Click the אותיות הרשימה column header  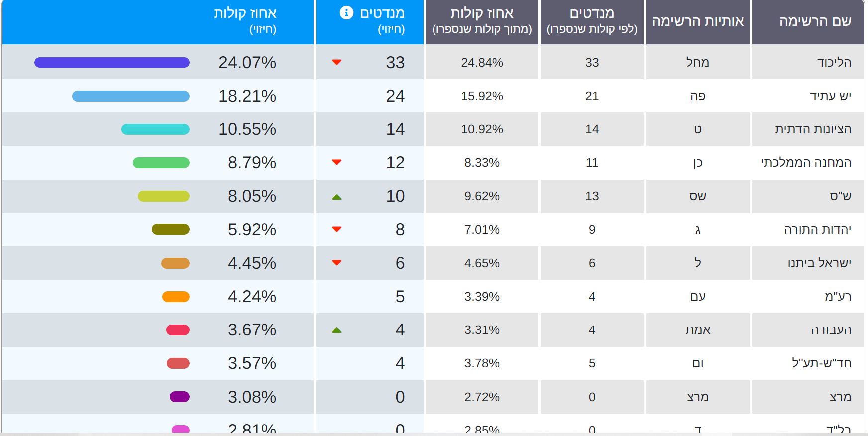[x=698, y=21]
